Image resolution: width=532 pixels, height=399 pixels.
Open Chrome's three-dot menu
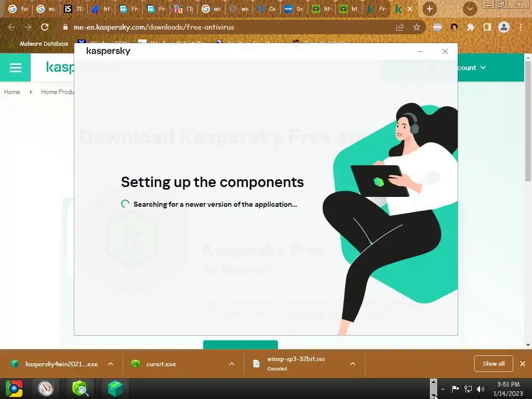(521, 27)
